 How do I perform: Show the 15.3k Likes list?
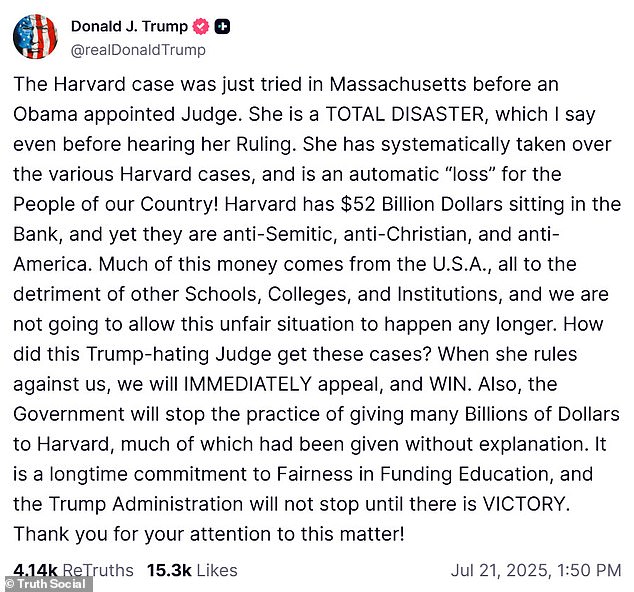point(192,571)
